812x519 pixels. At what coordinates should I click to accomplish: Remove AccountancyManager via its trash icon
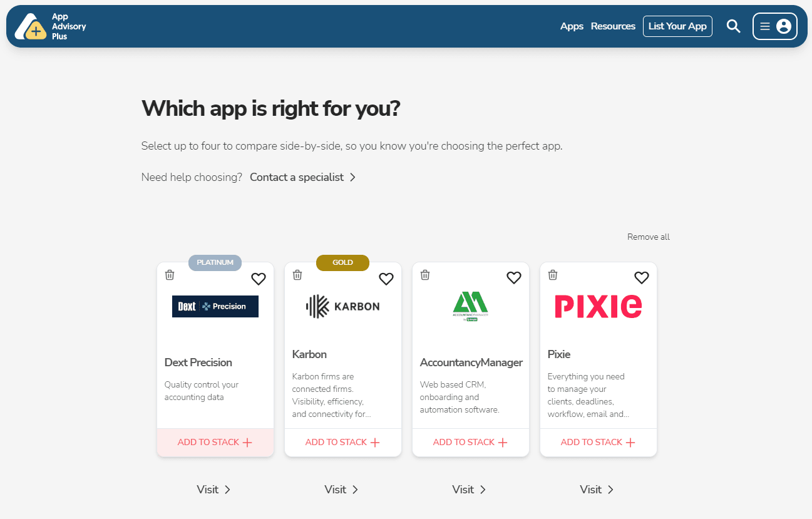425,275
